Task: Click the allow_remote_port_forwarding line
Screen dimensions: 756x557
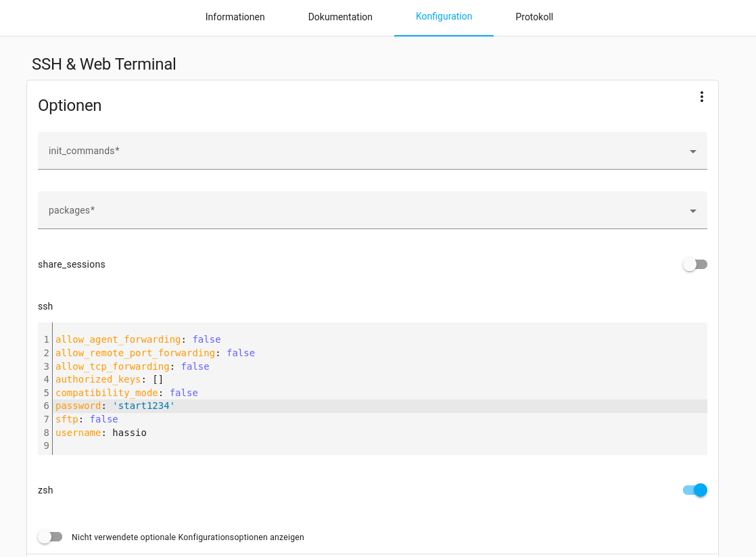Action: (x=135, y=353)
